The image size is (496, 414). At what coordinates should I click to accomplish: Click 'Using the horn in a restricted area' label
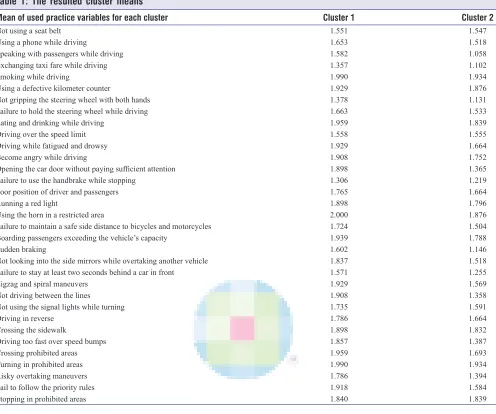coord(52,215)
